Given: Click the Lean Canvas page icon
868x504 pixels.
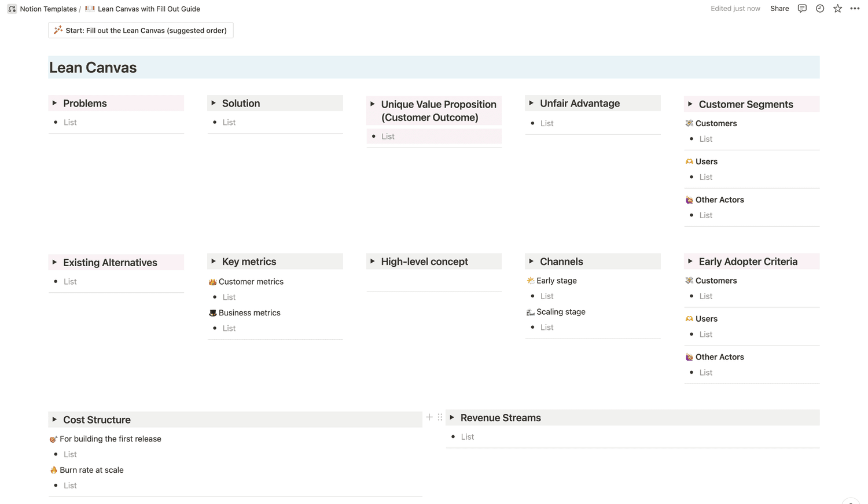Looking at the screenshot, I should pyautogui.click(x=90, y=9).
